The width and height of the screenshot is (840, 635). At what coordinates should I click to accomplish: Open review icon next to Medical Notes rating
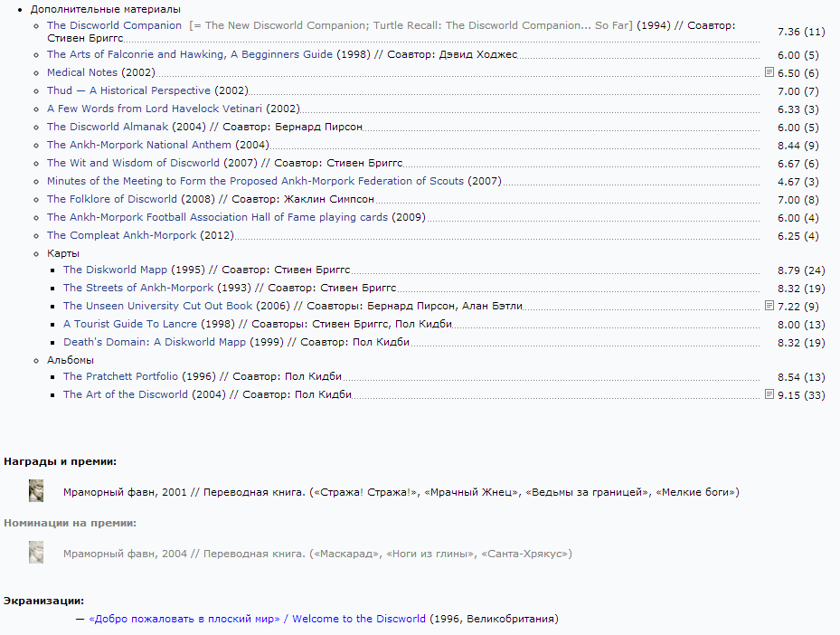(x=769, y=71)
